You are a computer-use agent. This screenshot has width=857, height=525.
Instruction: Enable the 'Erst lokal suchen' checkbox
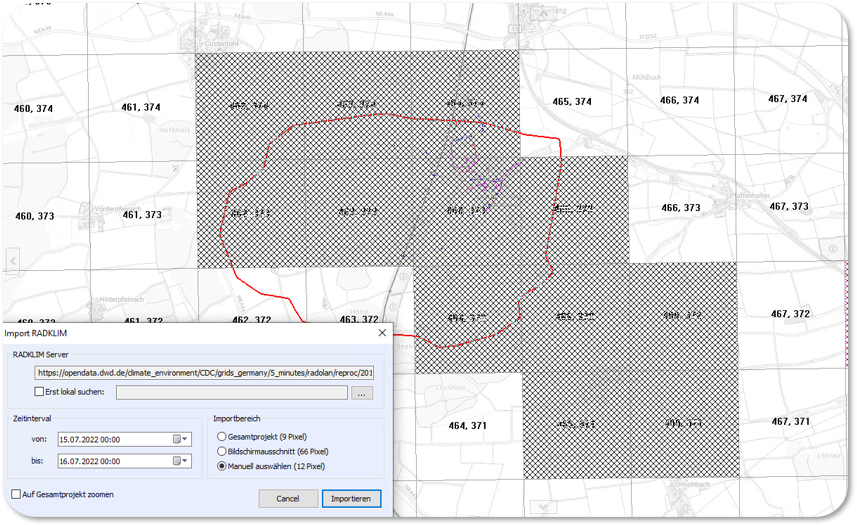pos(40,392)
